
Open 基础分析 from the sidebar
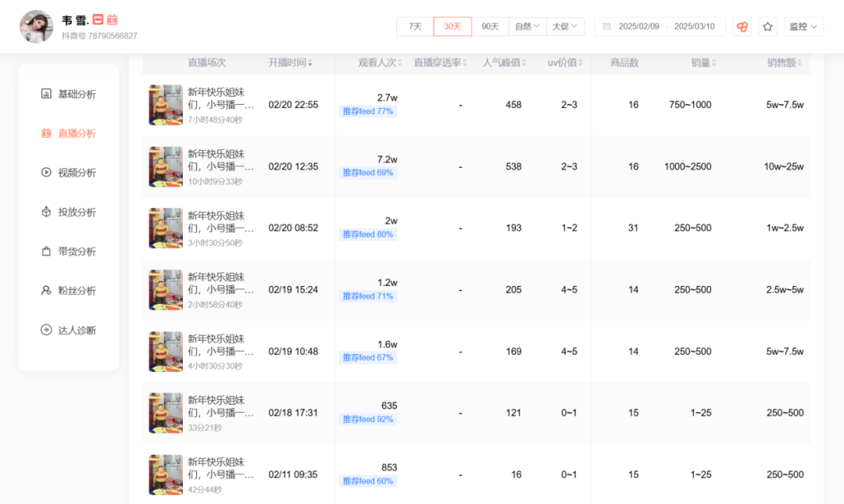click(x=68, y=94)
